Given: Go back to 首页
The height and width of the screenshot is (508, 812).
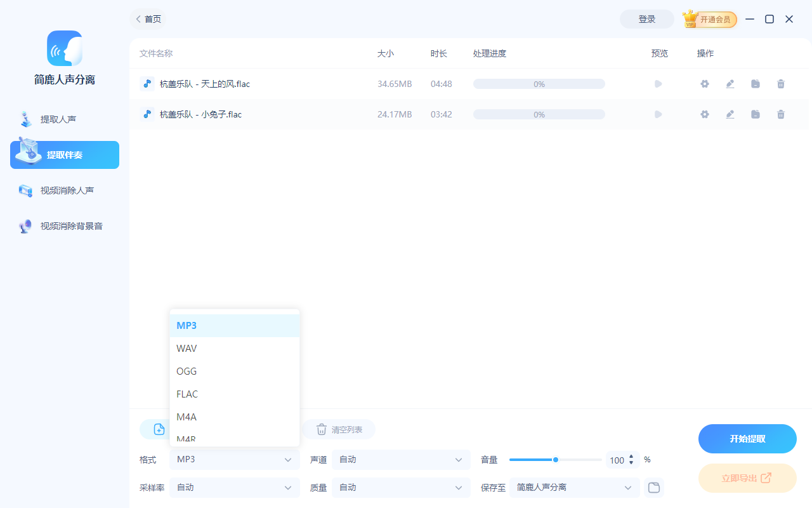Looking at the screenshot, I should click(148, 19).
